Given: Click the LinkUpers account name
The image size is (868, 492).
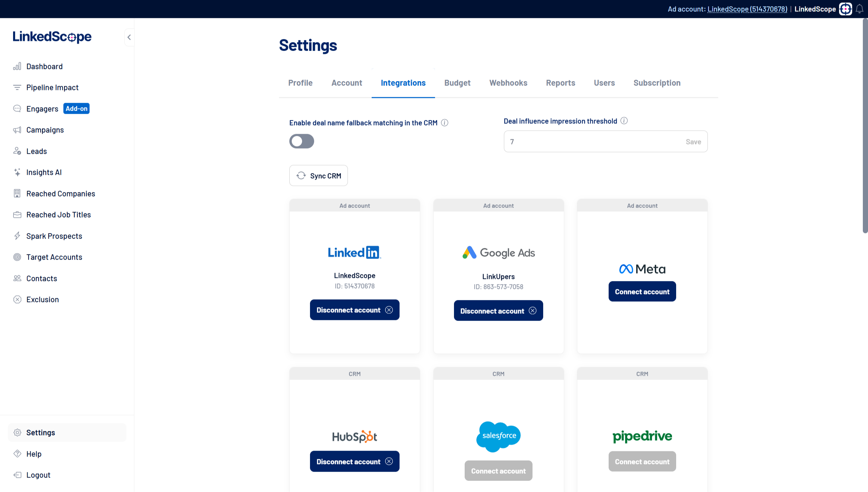Looking at the screenshot, I should pyautogui.click(x=498, y=277).
